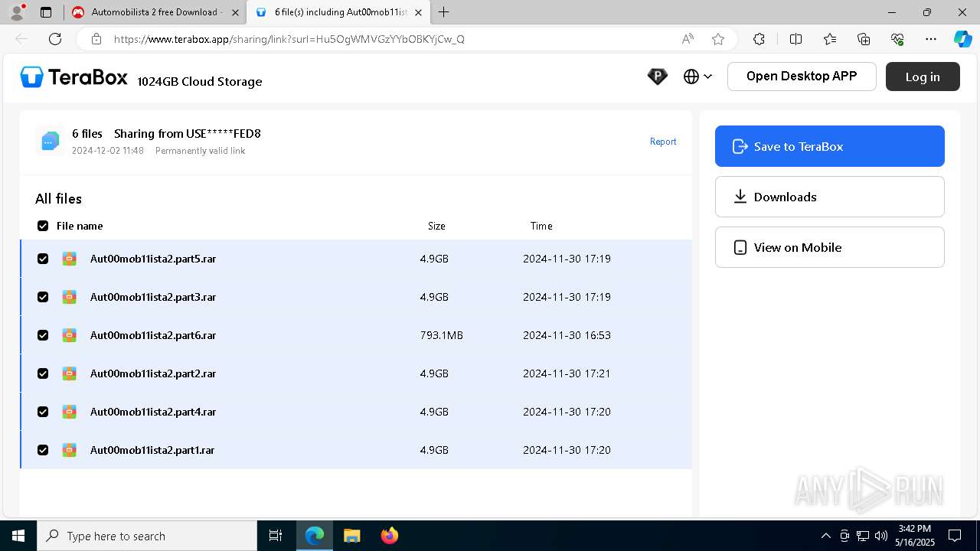Click the Downloads button

click(830, 197)
